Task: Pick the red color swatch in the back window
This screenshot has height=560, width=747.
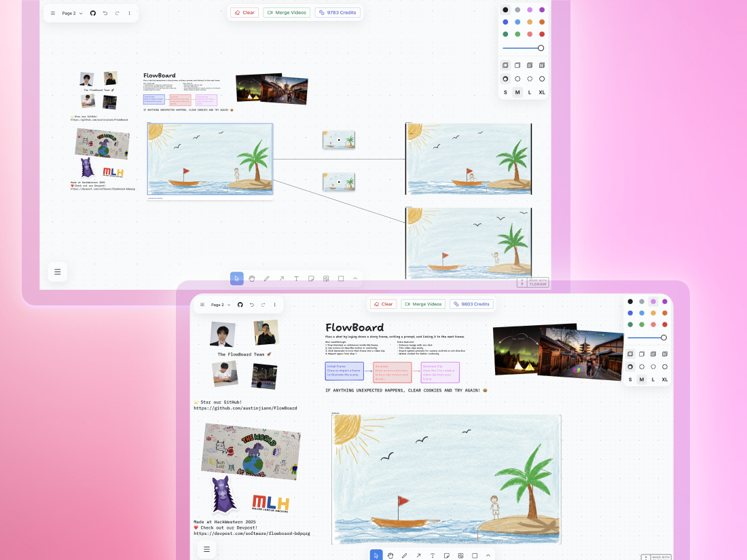Action: (541, 34)
